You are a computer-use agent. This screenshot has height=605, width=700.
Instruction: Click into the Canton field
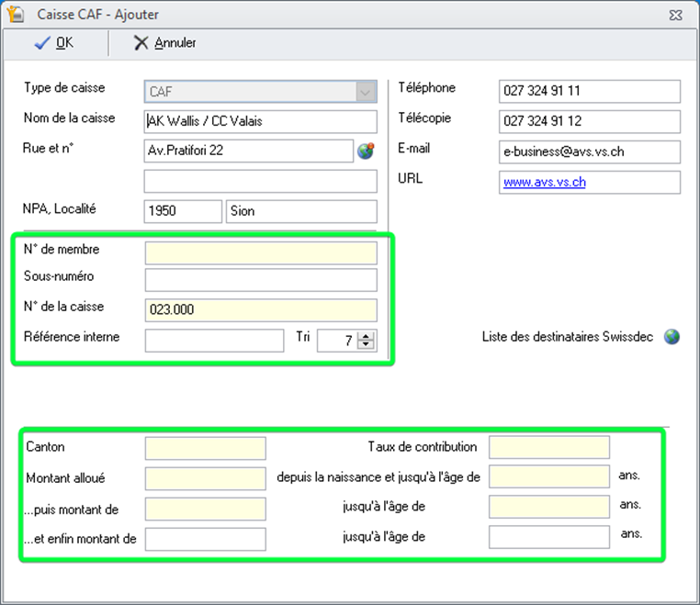tap(205, 448)
